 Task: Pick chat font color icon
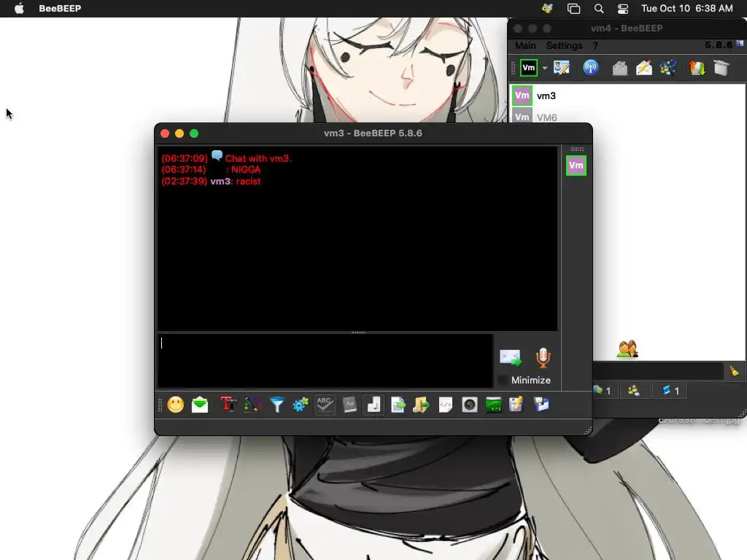point(252,405)
